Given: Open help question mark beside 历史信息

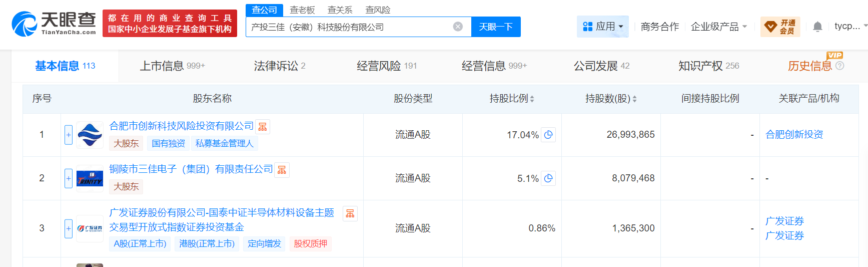Looking at the screenshot, I should 839,66.
